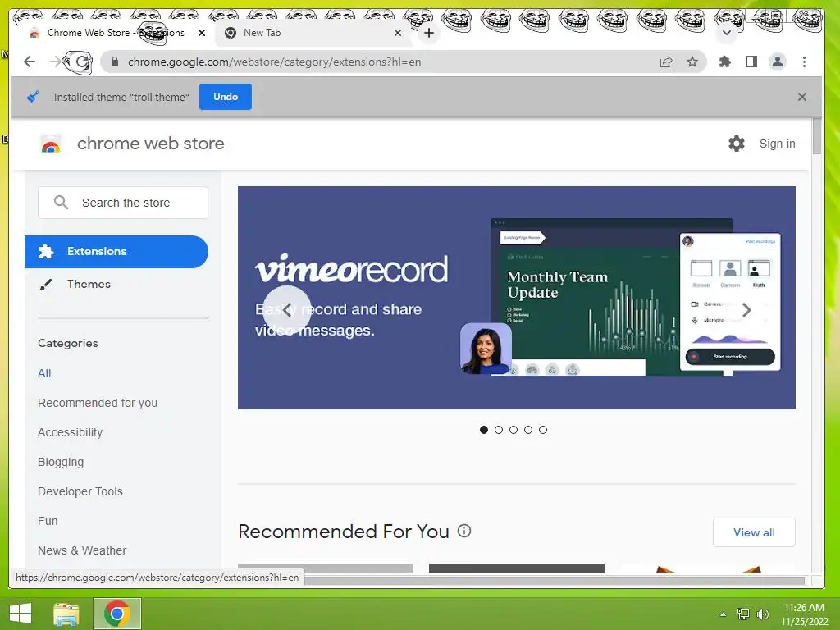Share this page via the share icon
This screenshot has height=630, width=840.
(666, 62)
